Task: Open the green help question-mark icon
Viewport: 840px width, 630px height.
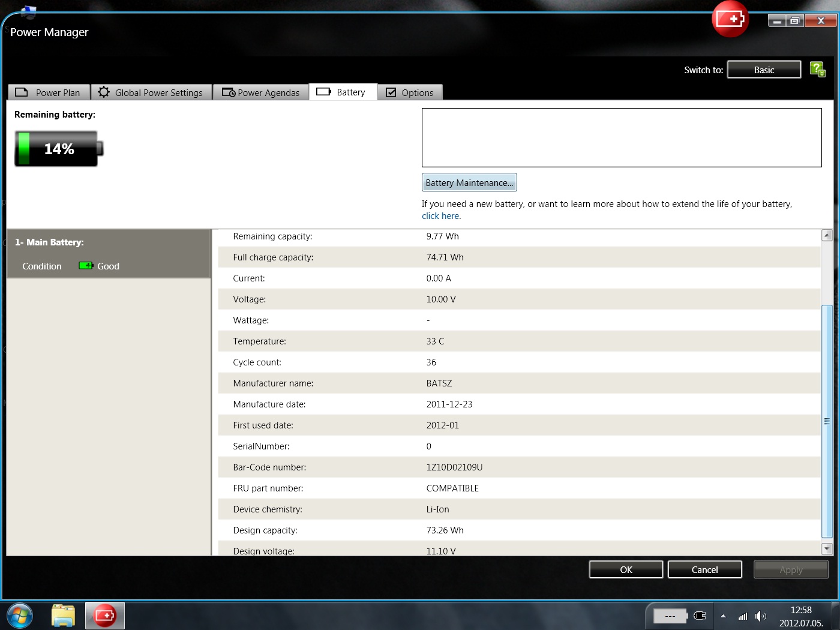Action: click(x=818, y=70)
